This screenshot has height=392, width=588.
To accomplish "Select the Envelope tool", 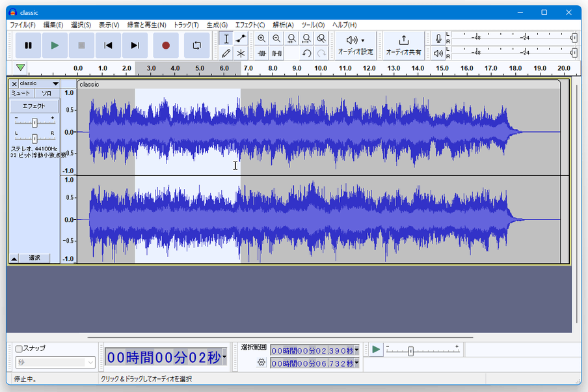I will 241,38.
